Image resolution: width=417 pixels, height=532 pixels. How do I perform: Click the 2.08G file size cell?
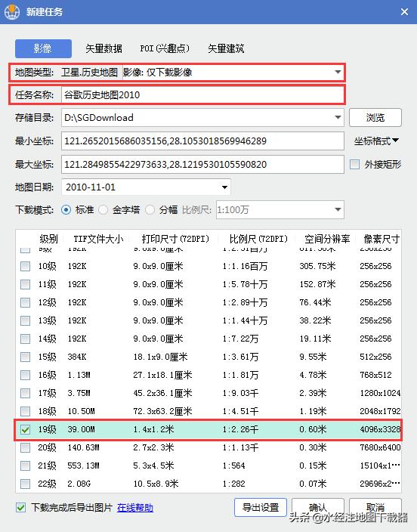pyautogui.click(x=79, y=484)
